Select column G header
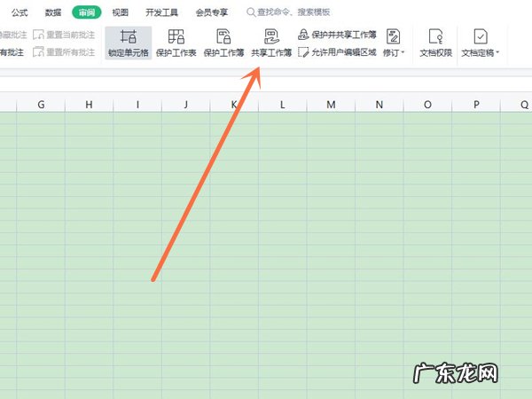532x399 pixels. (x=41, y=104)
